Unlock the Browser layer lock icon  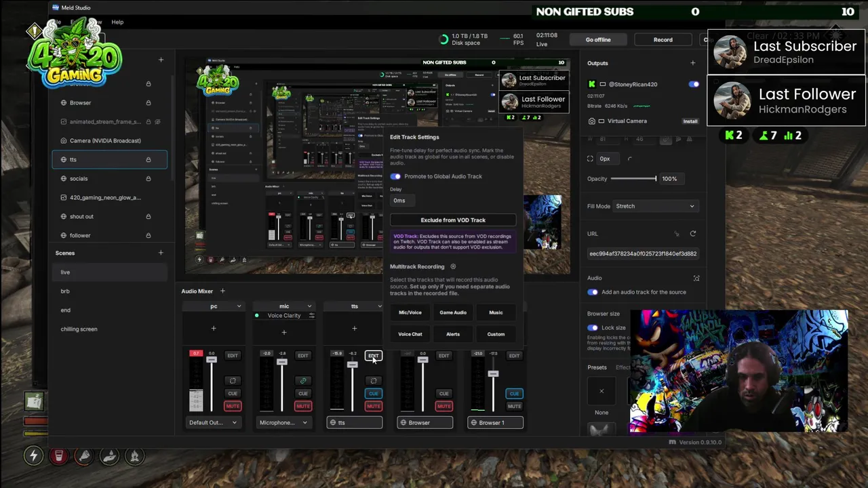pyautogui.click(x=149, y=103)
